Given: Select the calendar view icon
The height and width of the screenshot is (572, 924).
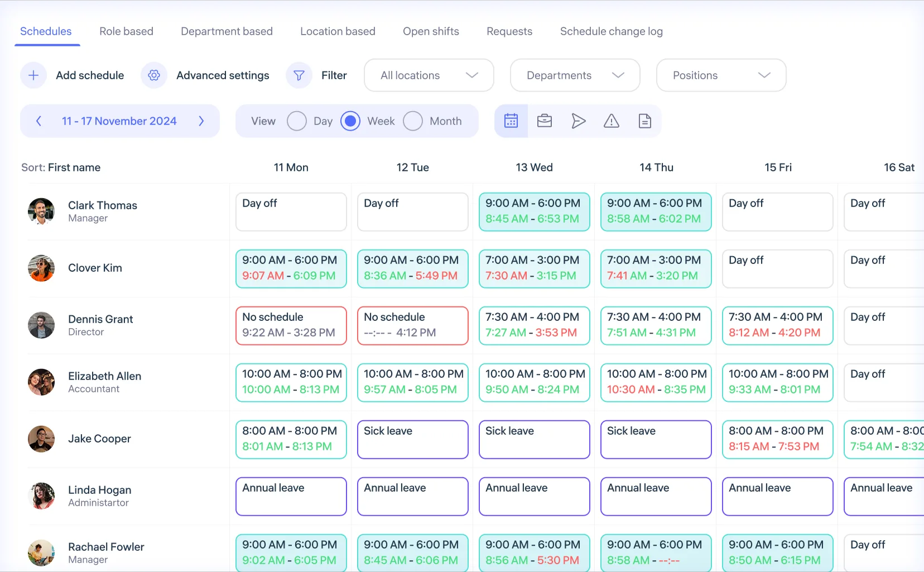Looking at the screenshot, I should 511,121.
